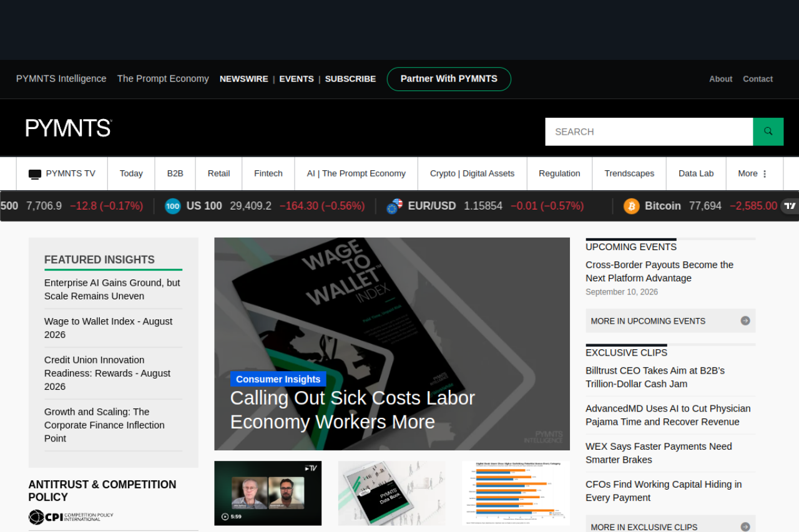Screen dimensions: 799x532
Task: Click the Bitcoin coin icon
Action: tap(632, 206)
